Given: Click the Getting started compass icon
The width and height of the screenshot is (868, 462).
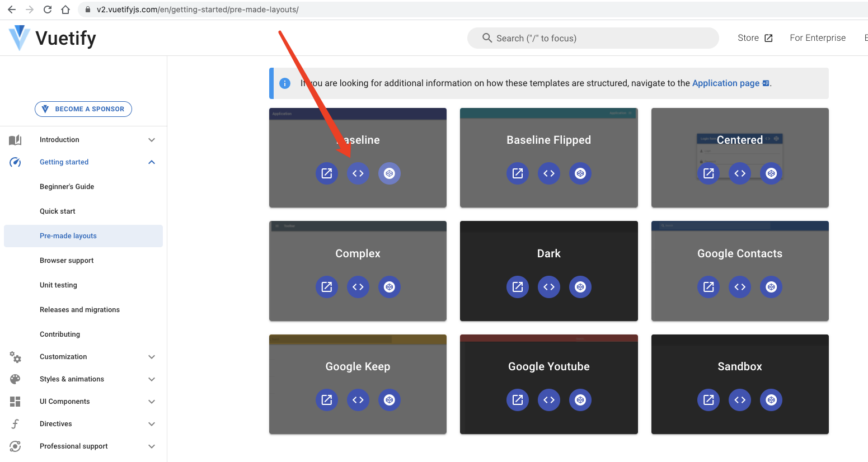Looking at the screenshot, I should [15, 162].
